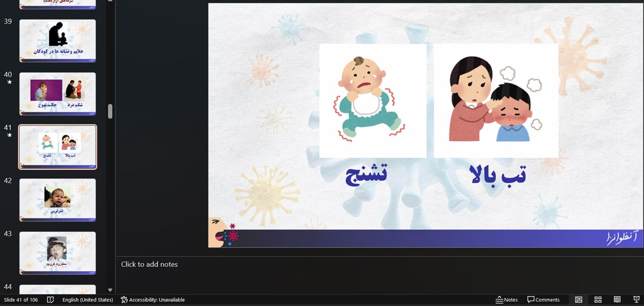Viewport: 644px width, 306px height.
Task: Click the animation star under slide 41
Action: click(9, 135)
